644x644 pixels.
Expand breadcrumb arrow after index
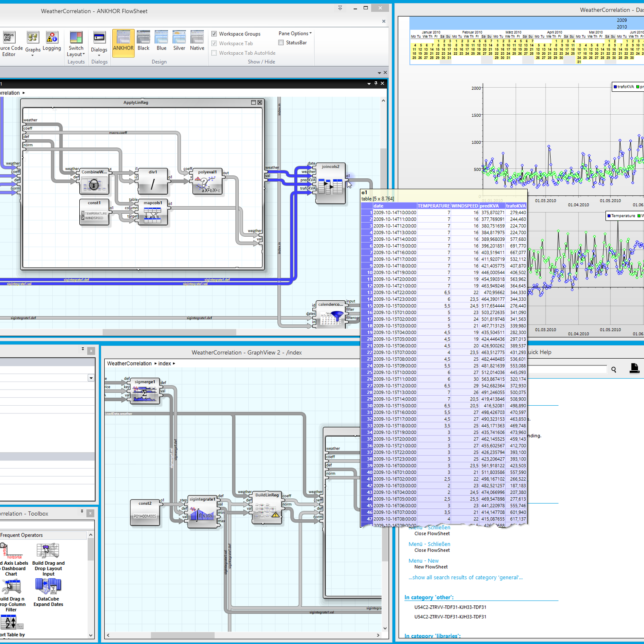[x=174, y=363]
